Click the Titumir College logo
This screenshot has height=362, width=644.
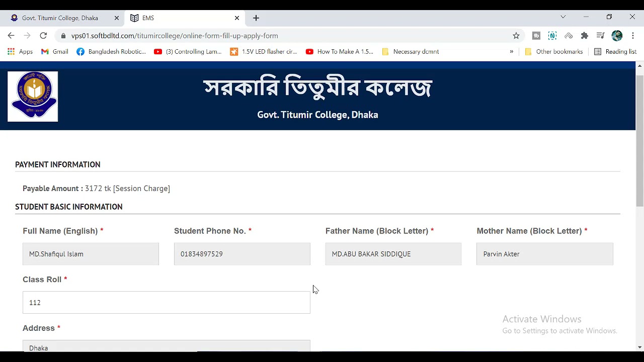(x=33, y=97)
